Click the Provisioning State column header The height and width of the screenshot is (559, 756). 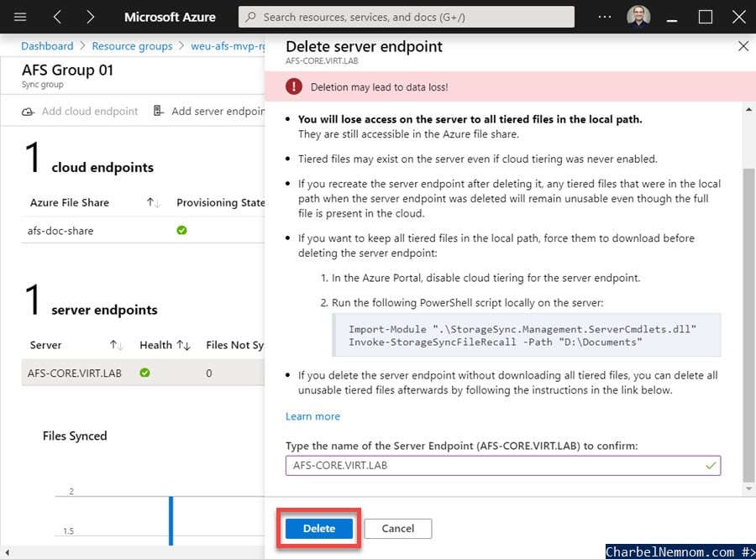point(220,202)
